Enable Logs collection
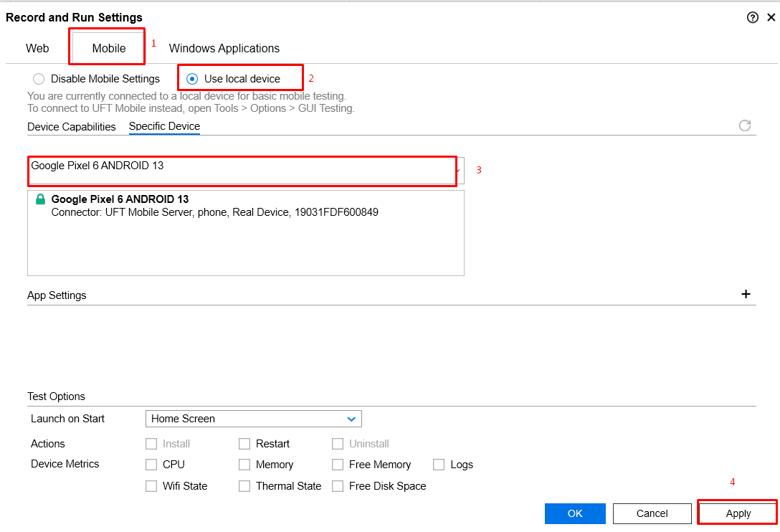 click(x=439, y=465)
